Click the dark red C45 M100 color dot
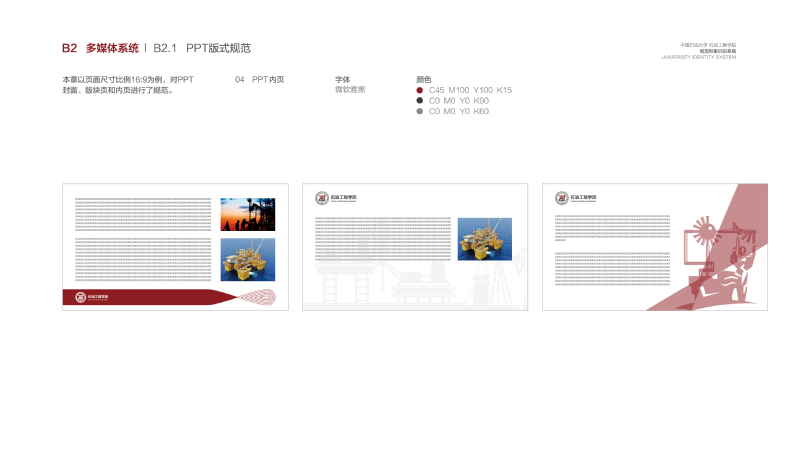The height and width of the screenshot is (450, 799). click(419, 90)
